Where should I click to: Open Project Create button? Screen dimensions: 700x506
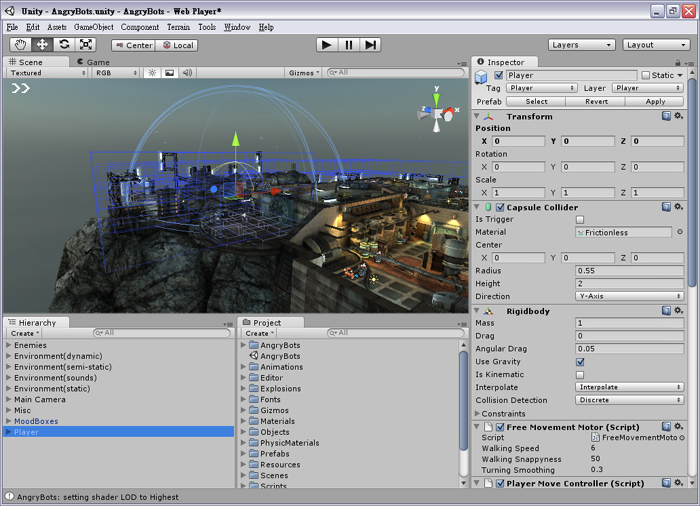click(260, 333)
